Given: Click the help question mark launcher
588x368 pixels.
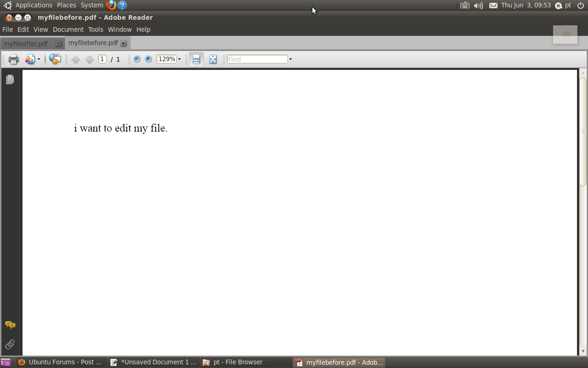Looking at the screenshot, I should (x=122, y=6).
